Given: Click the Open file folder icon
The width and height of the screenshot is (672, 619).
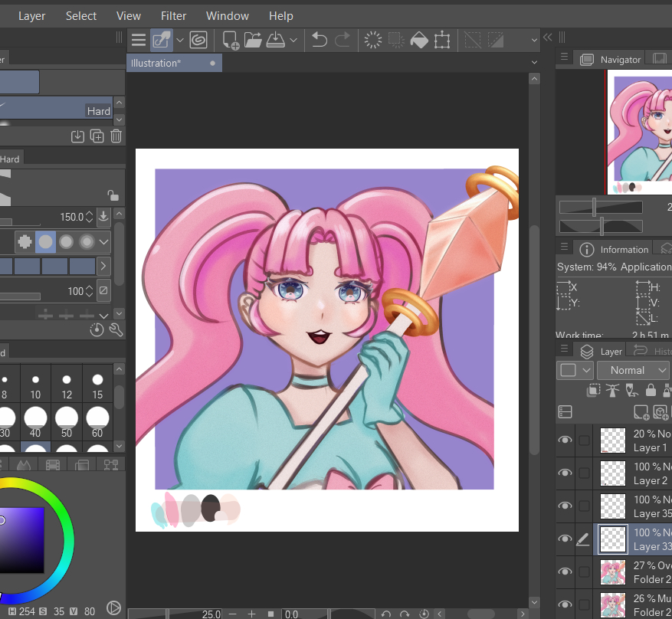Looking at the screenshot, I should click(253, 40).
